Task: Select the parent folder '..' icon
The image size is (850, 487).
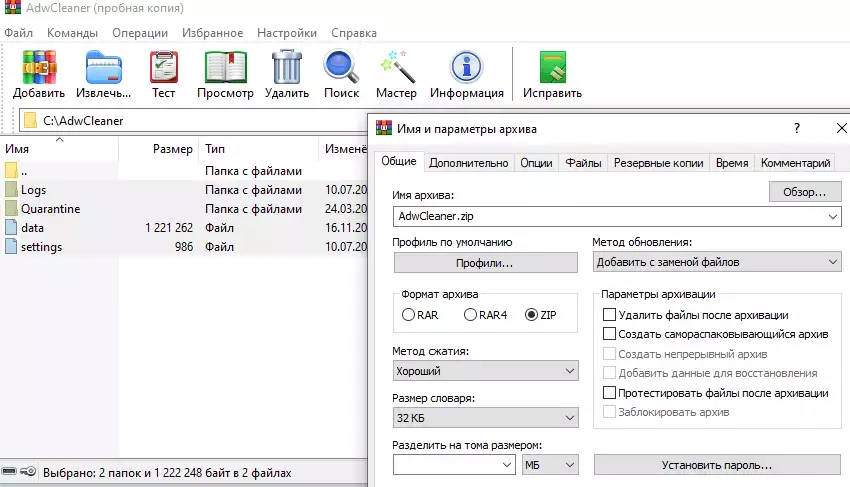Action: tap(11, 171)
